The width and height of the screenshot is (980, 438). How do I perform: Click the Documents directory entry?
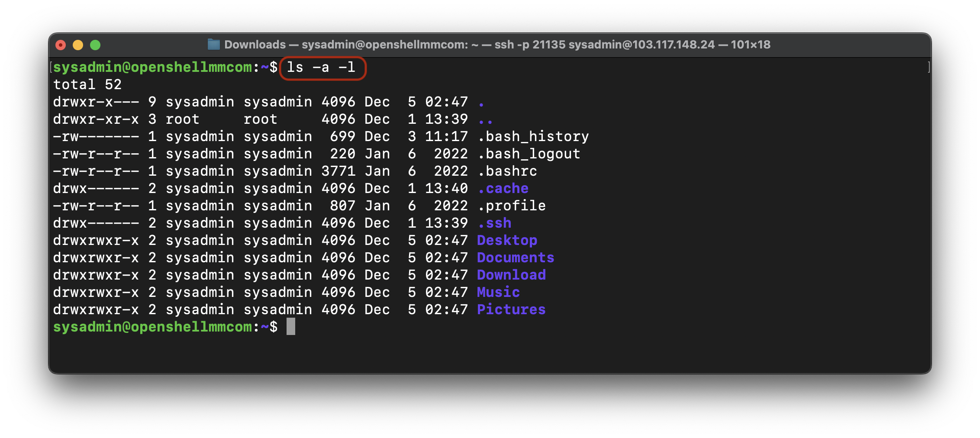pos(516,258)
